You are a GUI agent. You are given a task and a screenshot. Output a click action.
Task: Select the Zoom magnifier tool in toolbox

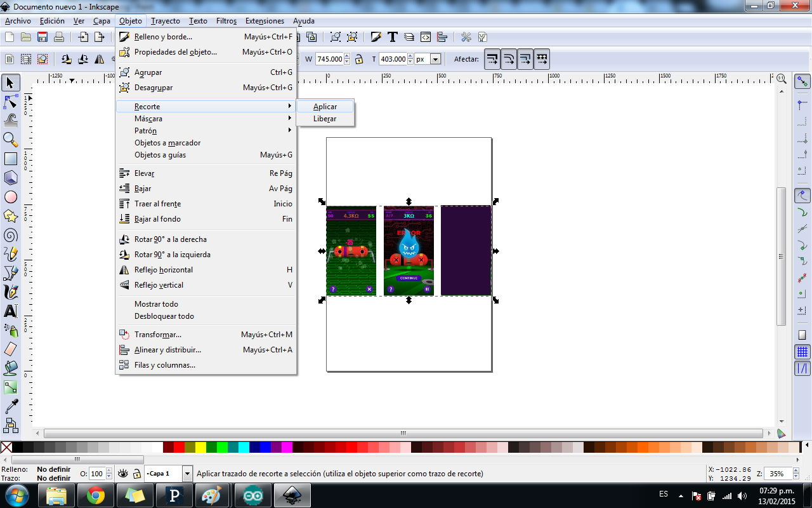pos(11,140)
